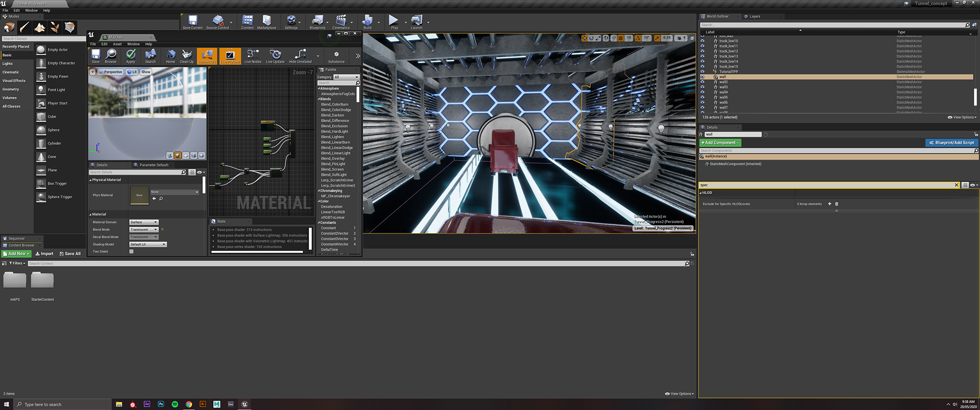Screen dimensions: 980x410
Task: Select the Lights category in Modes
Action: (x=8, y=64)
